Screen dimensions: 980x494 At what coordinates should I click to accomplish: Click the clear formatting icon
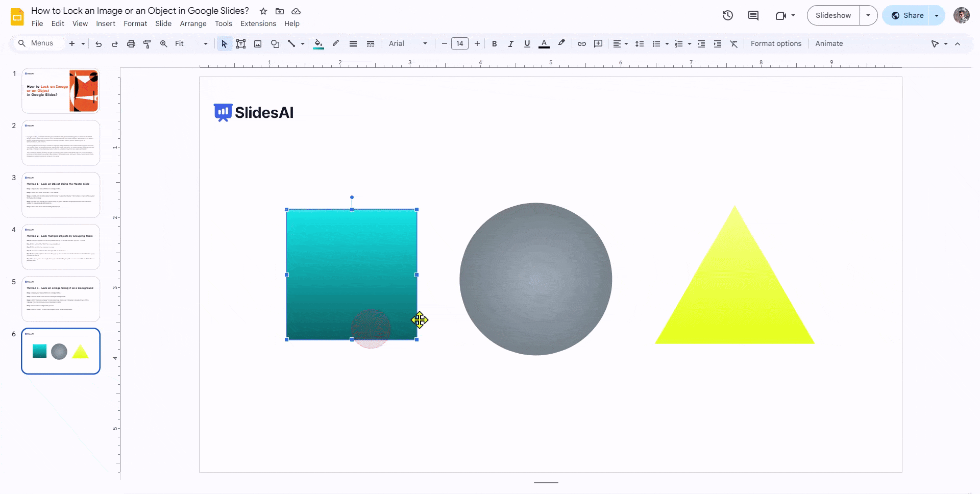[734, 44]
